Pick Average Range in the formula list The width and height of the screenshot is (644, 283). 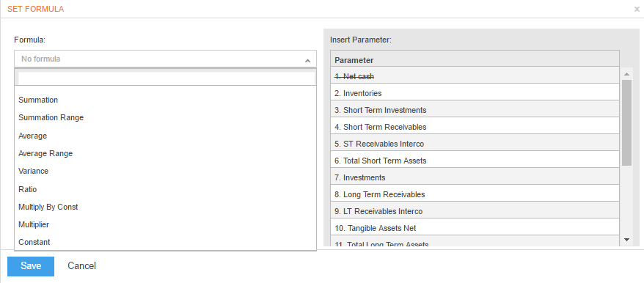[x=165, y=153]
